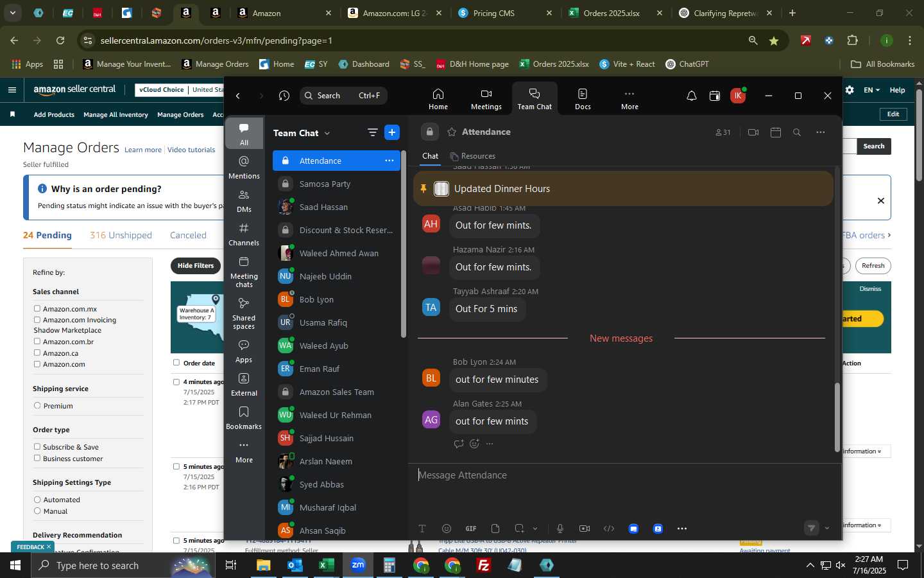Open send options dropdown arrow
Image resolution: width=924 pixels, height=578 pixels.
827,529
